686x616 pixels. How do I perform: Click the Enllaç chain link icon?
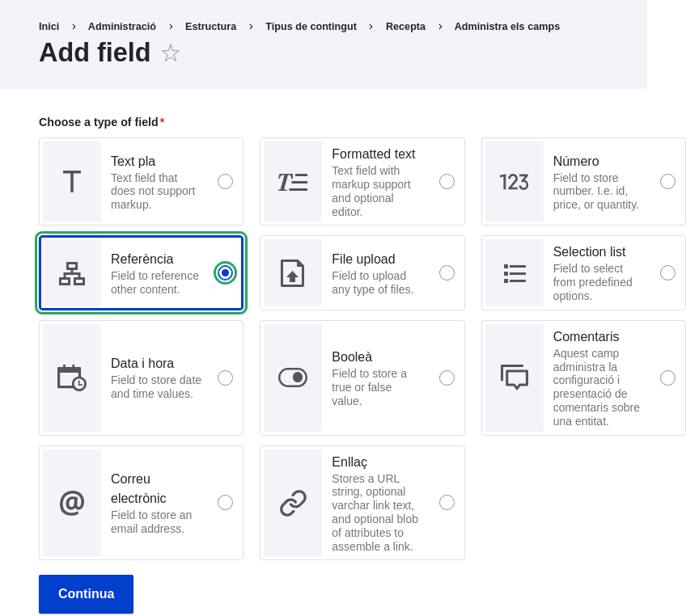click(x=293, y=502)
